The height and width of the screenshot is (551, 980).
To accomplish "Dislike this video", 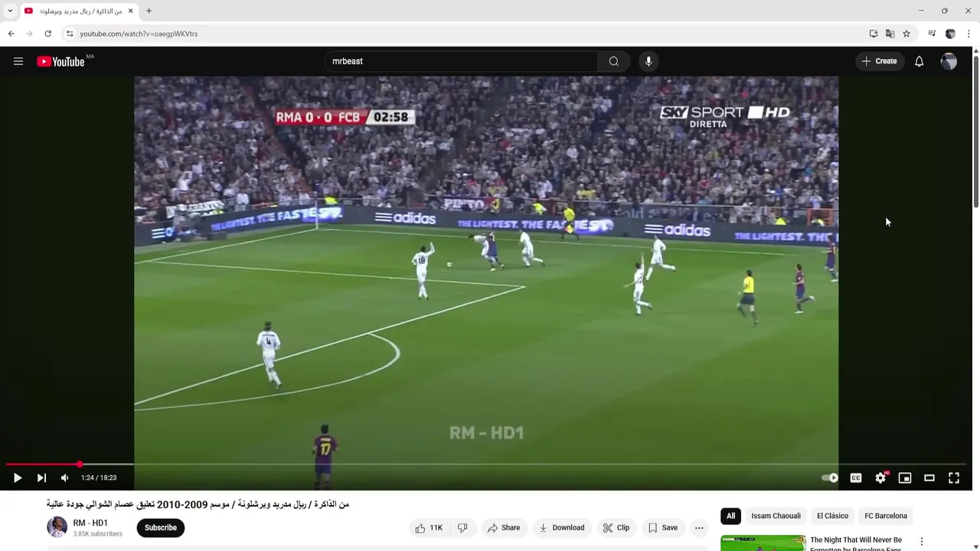I will (462, 527).
